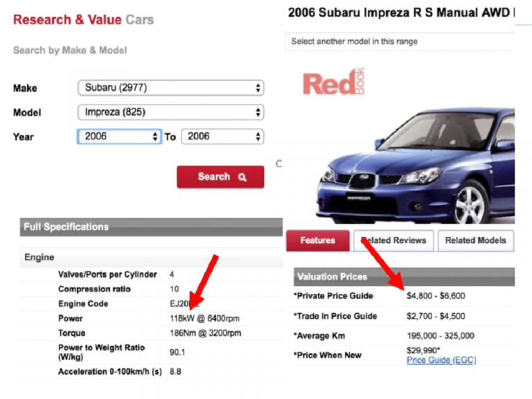532x399 pixels.
Task: Click the red Search button
Action: 220,177
